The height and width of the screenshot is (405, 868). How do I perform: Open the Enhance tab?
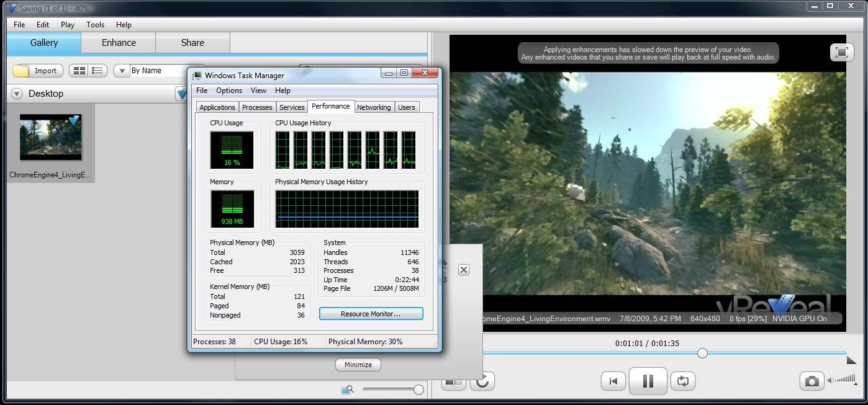pyautogui.click(x=119, y=43)
